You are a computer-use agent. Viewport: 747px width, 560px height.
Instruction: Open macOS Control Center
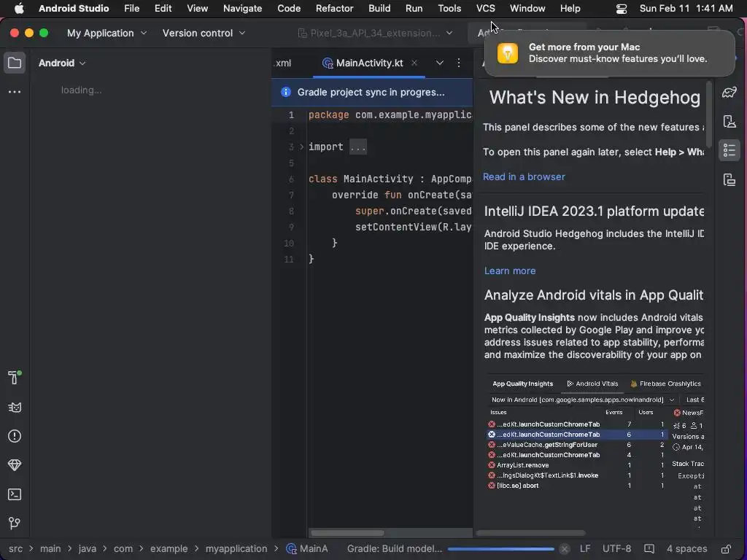[622, 9]
